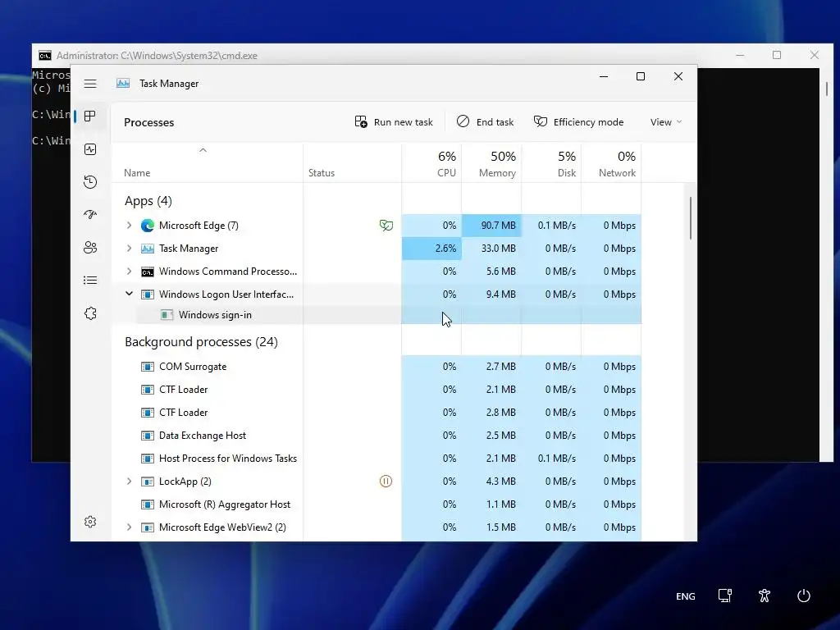Click the green efficiency leaf on Edge row
Image resolution: width=840 pixels, height=630 pixels.
(x=386, y=226)
